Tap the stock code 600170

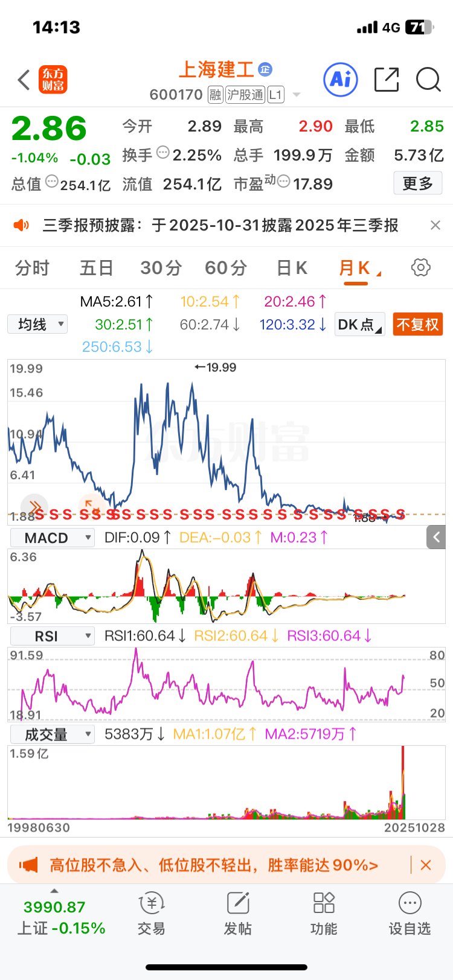pos(176,95)
